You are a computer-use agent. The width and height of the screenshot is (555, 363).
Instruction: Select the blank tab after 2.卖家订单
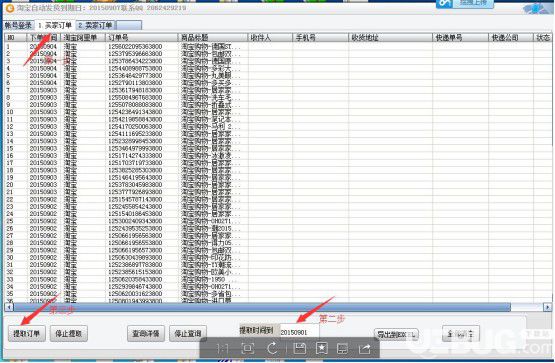pyautogui.click(x=129, y=25)
